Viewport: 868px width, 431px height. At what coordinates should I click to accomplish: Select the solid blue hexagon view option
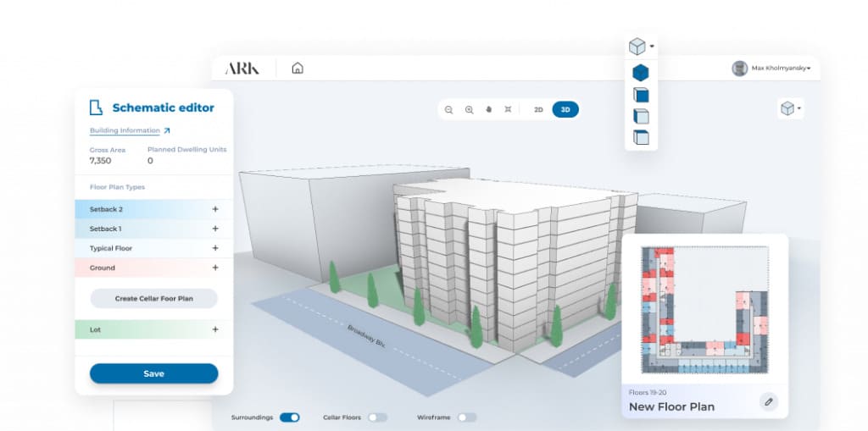pos(641,73)
